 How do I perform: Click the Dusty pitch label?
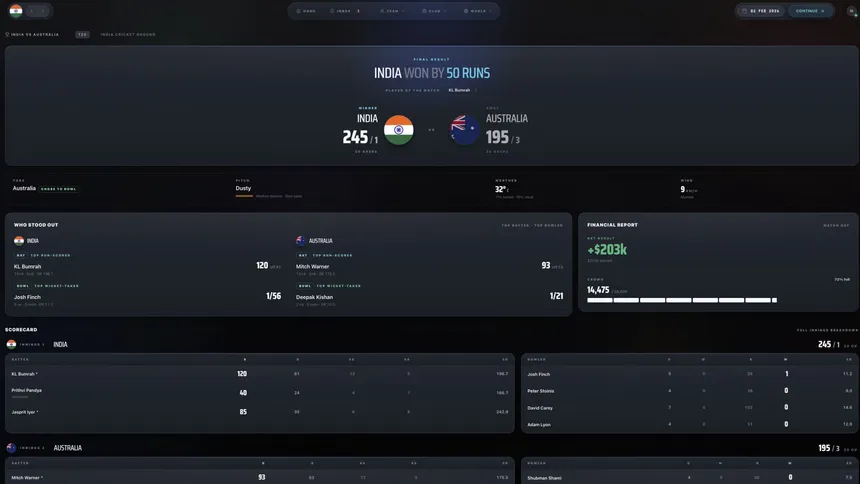pyautogui.click(x=243, y=188)
